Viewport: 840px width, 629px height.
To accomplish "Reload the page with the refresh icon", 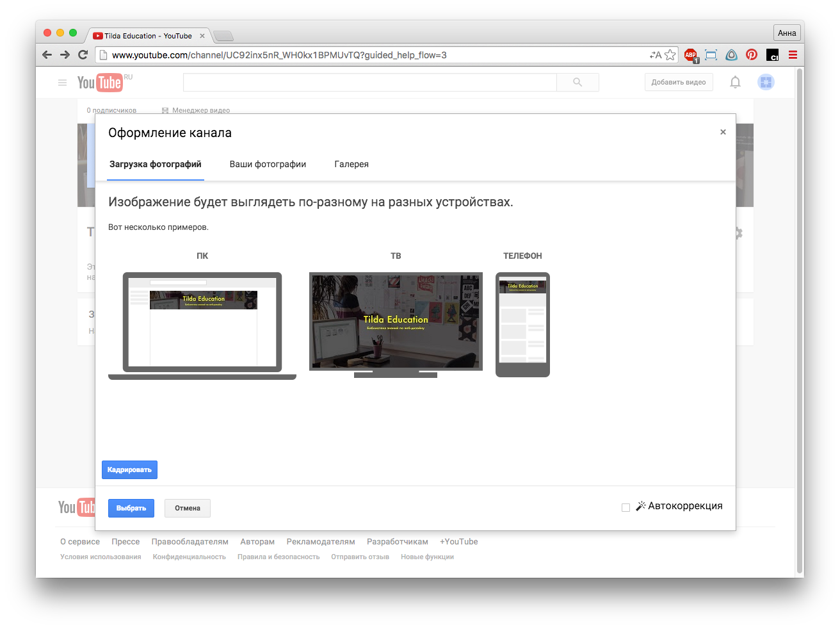I will pos(83,55).
